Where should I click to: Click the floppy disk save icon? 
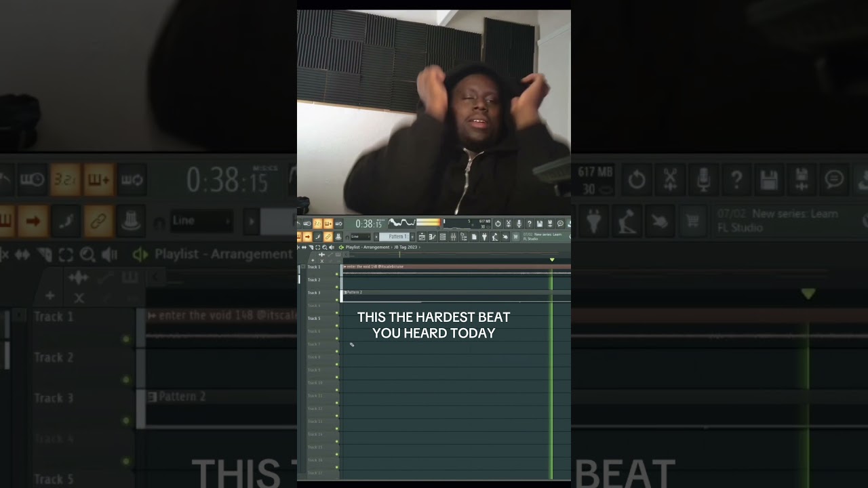tap(540, 224)
